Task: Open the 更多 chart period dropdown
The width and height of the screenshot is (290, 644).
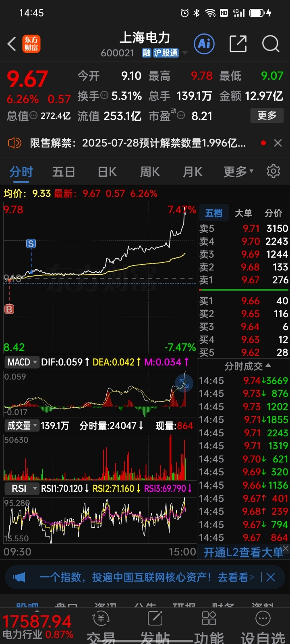Action: [x=238, y=172]
